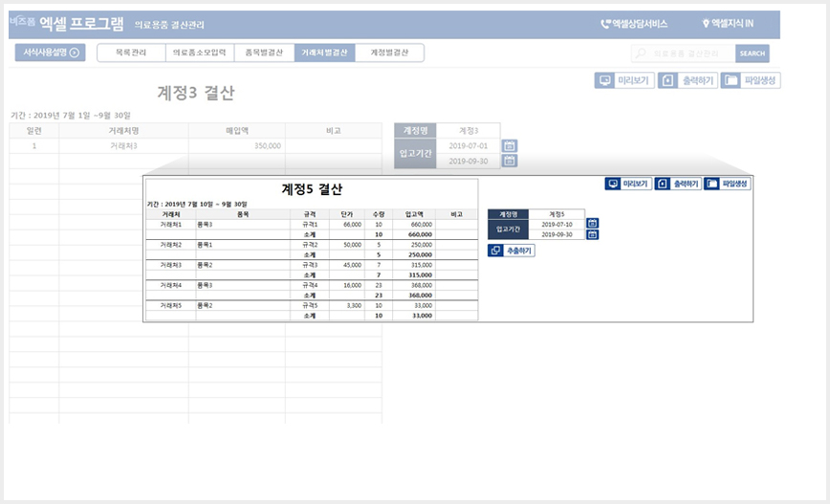The width and height of the screenshot is (830, 504).
Task: Open the 의료품소모입력 tab
Action: pyautogui.click(x=200, y=53)
